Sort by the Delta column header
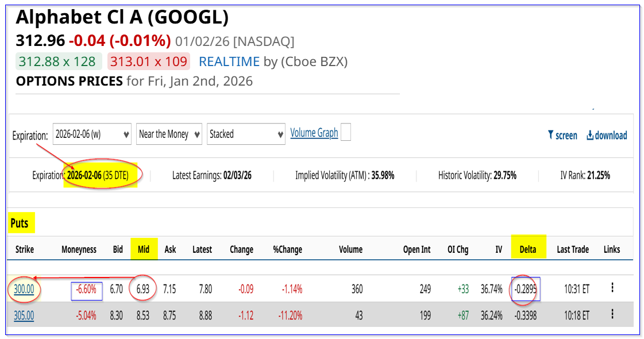Screen dimensions: 644x339 (x=528, y=249)
